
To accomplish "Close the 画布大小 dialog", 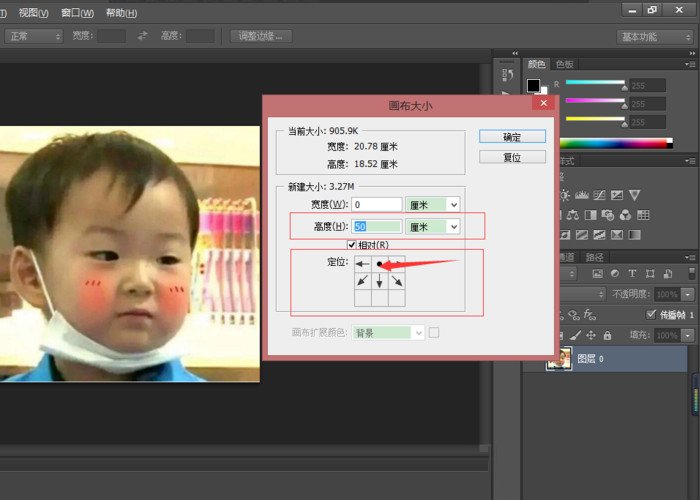I will (543, 104).
